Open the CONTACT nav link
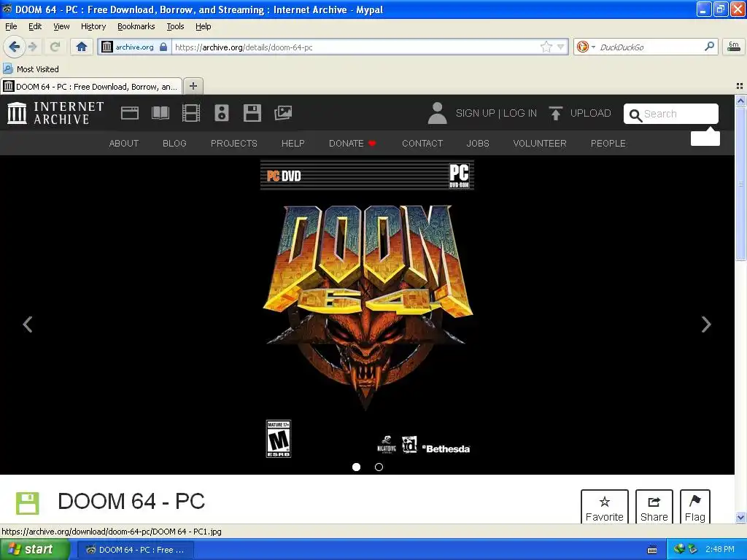The height and width of the screenshot is (560, 747). click(x=422, y=144)
